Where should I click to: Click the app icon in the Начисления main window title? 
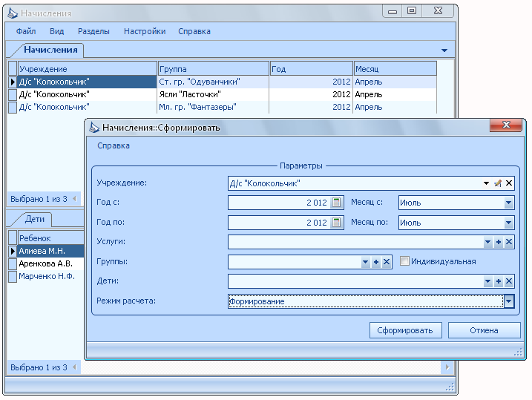coord(13,13)
